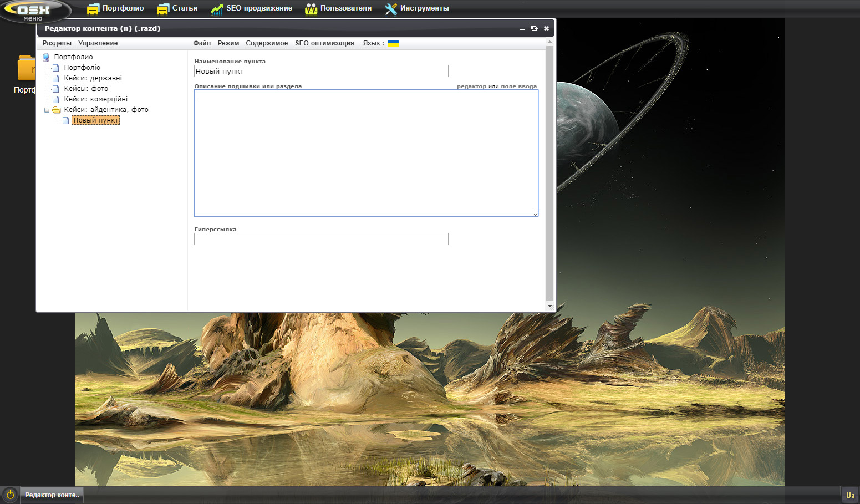860x504 pixels.
Task: Close the Редактор контента window
Action: 546,28
